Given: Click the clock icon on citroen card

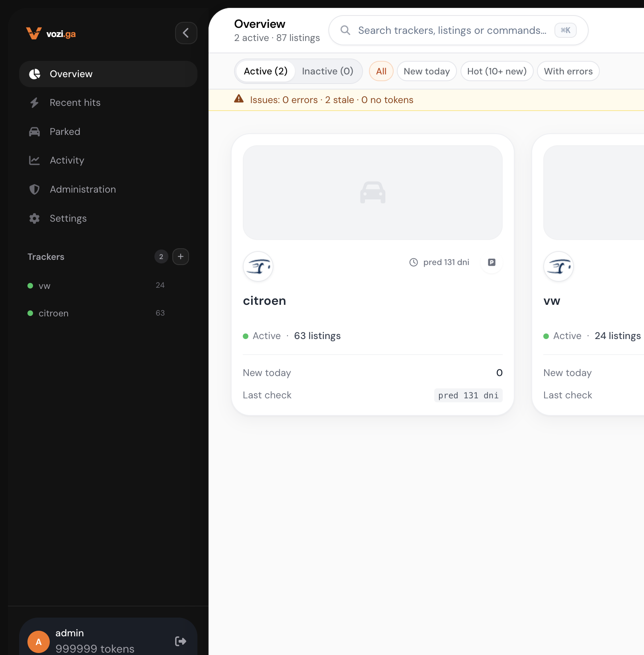Looking at the screenshot, I should click(414, 263).
